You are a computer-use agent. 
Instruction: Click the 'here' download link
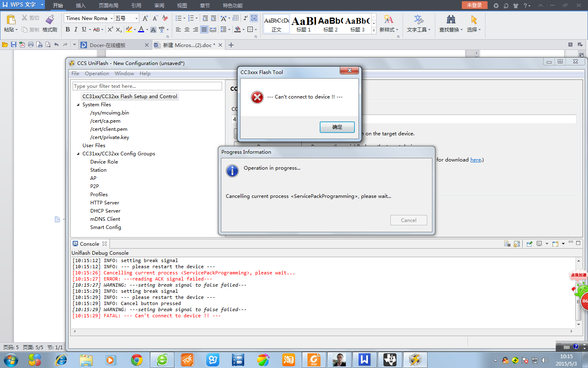476,160
